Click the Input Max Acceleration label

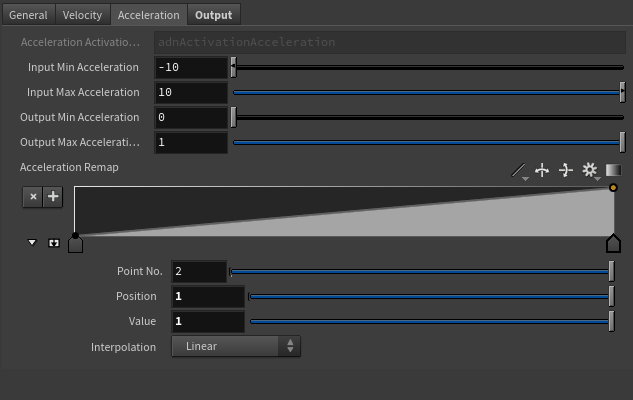pyautogui.click(x=83, y=92)
